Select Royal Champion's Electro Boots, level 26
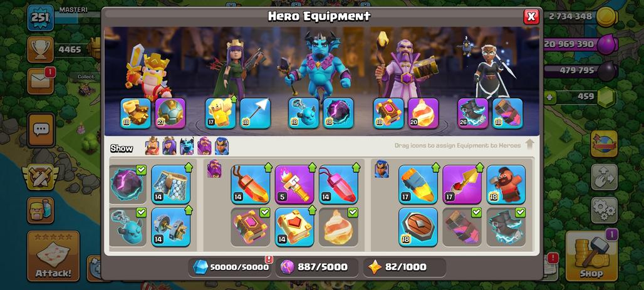644x290 pixels. [x=473, y=113]
